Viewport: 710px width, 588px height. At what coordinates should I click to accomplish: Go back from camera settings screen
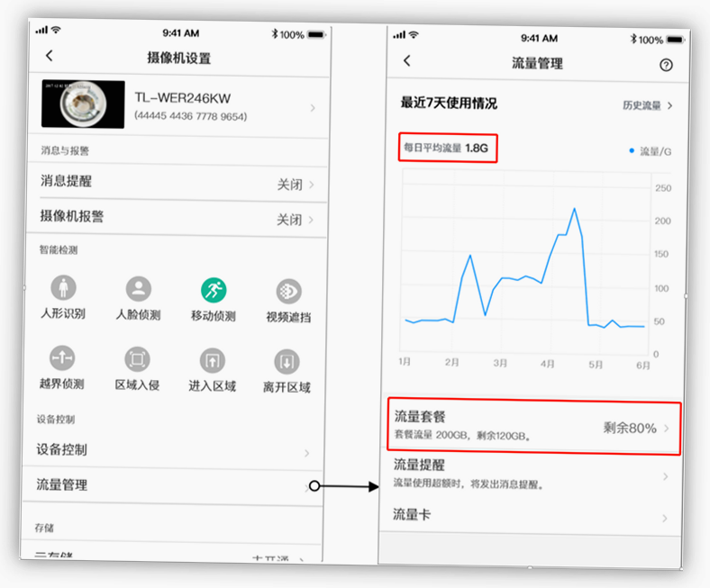coord(50,56)
